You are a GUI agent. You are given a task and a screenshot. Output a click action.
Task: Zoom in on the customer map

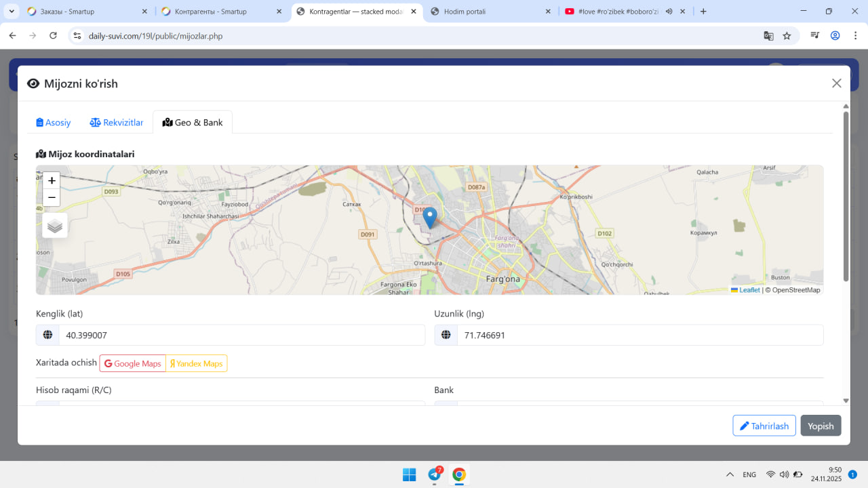[x=52, y=181]
